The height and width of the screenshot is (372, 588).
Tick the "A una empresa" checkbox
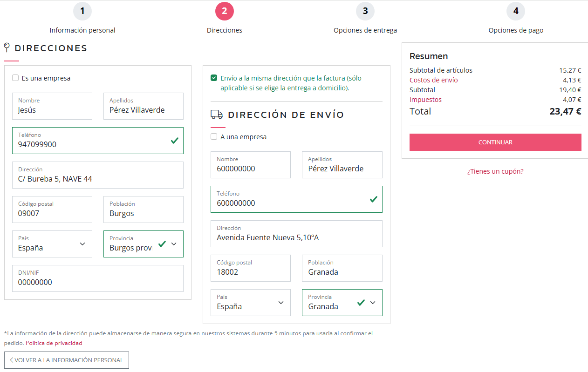[214, 137]
